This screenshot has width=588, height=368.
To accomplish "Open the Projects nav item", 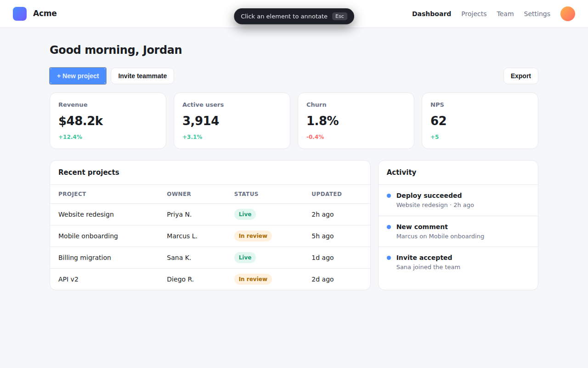I will pyautogui.click(x=474, y=14).
